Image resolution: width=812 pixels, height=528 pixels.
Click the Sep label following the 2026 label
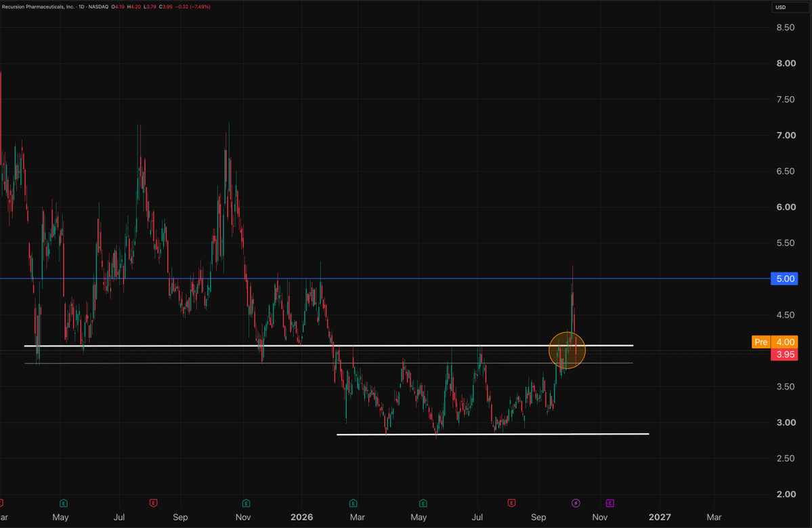tap(538, 517)
